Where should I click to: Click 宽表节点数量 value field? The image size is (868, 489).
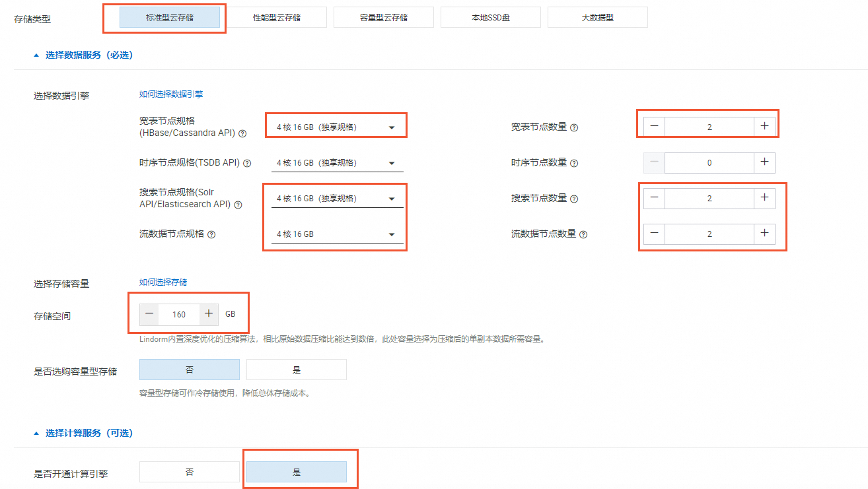(709, 127)
